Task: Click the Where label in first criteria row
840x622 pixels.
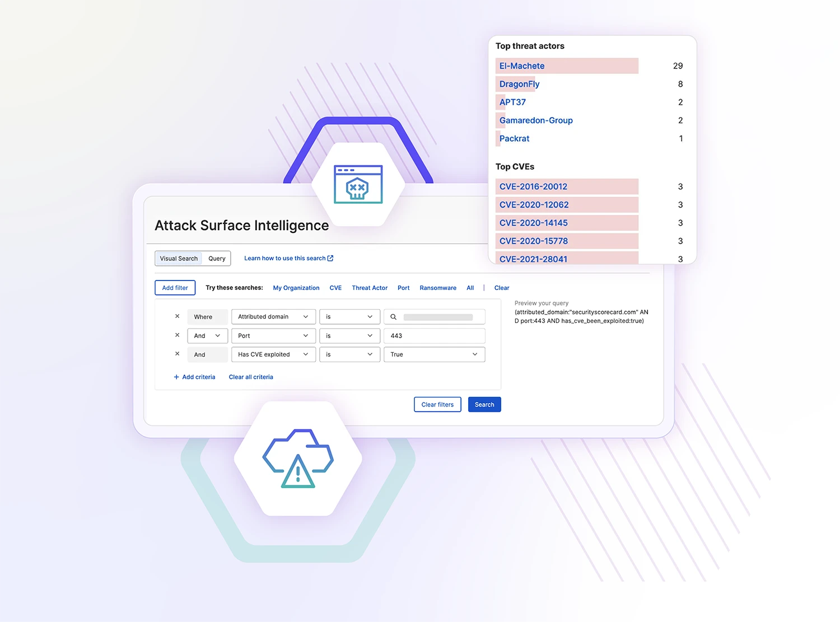Action: tap(207, 317)
